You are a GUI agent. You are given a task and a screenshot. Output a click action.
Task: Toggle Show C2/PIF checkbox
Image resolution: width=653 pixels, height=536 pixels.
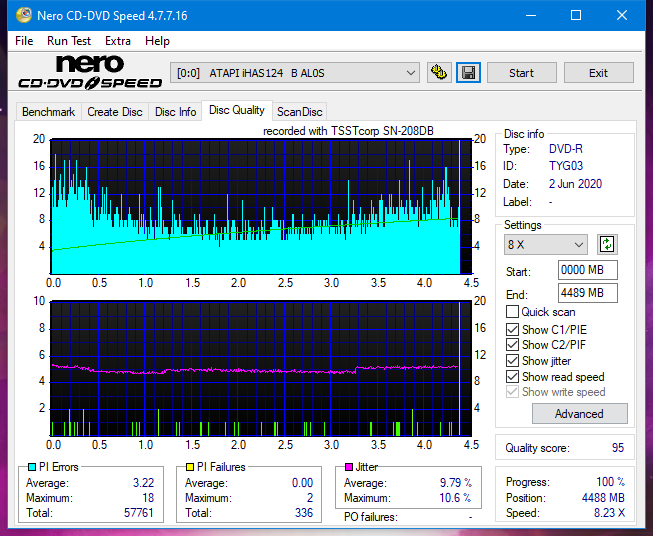[512, 345]
